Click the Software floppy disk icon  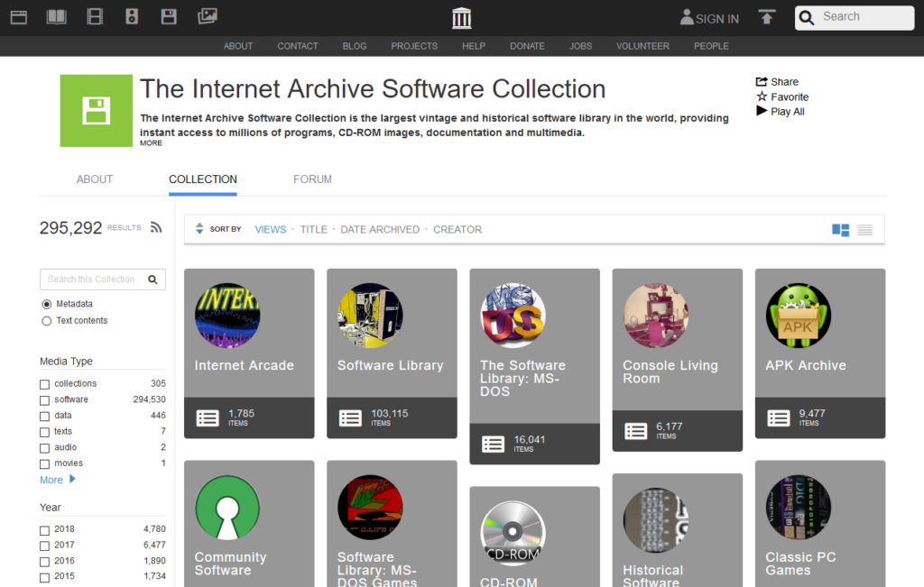coord(169,16)
